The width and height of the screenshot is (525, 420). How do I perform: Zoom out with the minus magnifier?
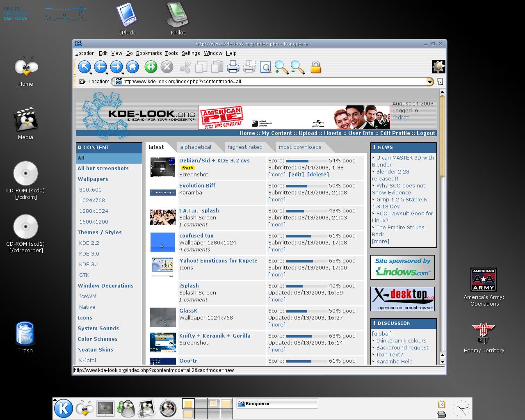point(297,67)
